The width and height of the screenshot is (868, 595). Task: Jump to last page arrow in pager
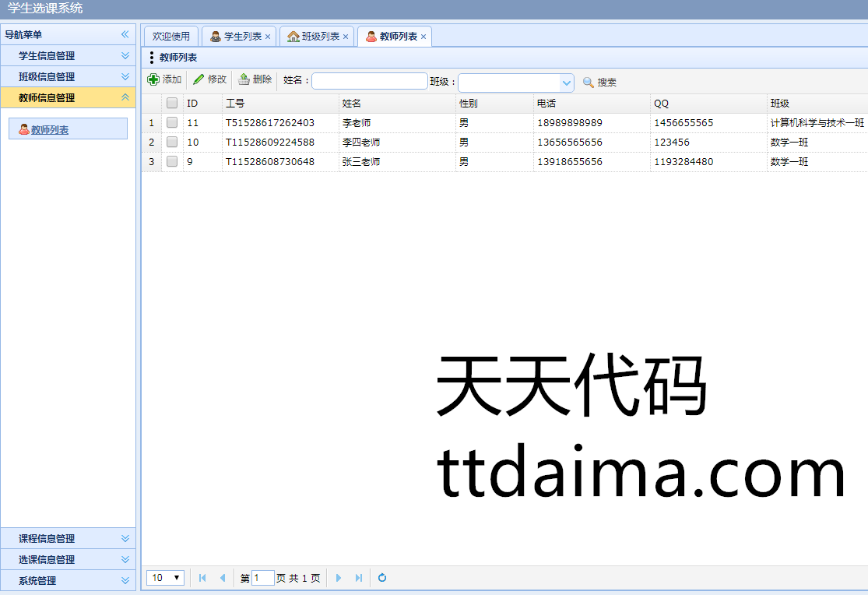click(359, 578)
